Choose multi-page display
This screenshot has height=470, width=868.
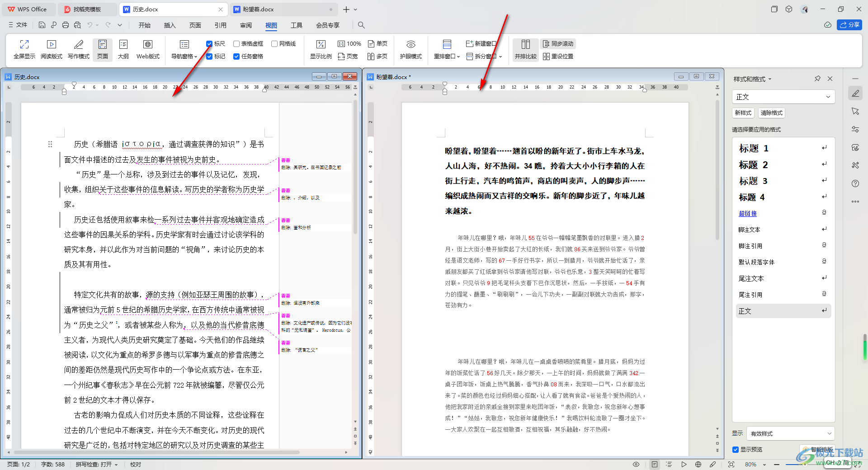coord(377,56)
